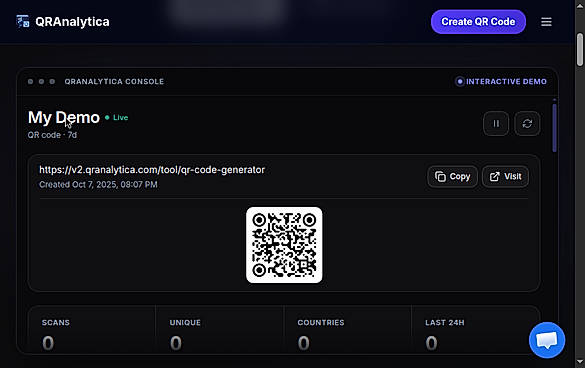Click the LAST 24H stat card
The image size is (585, 368).
tap(475, 330)
